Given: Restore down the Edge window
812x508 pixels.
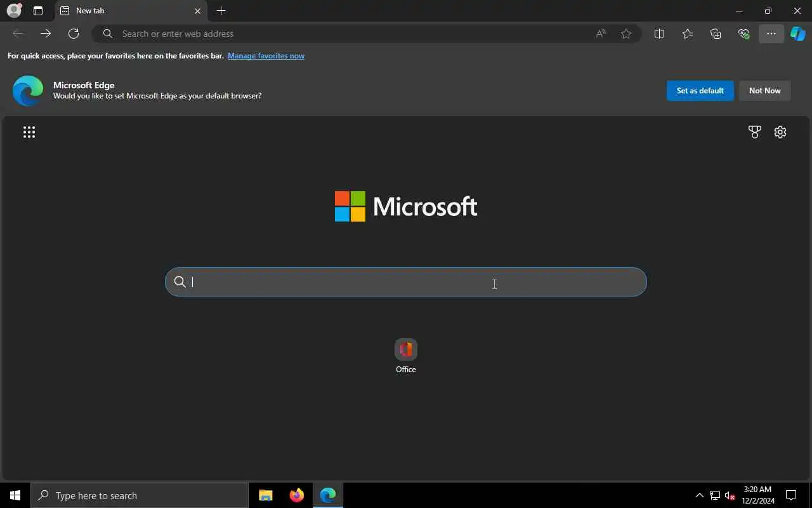Looking at the screenshot, I should (x=768, y=11).
